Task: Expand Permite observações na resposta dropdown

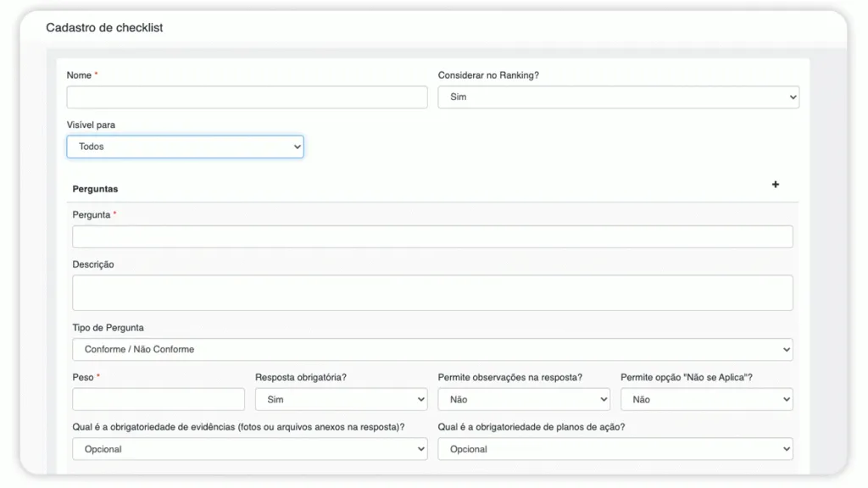Action: pyautogui.click(x=524, y=399)
